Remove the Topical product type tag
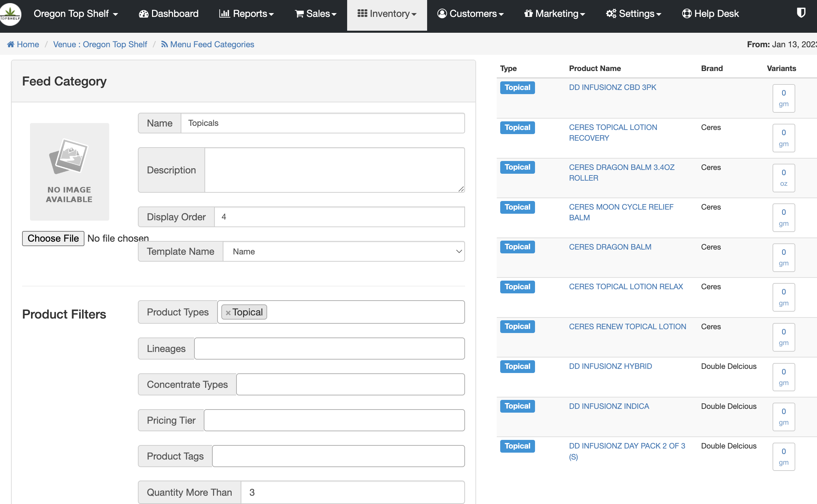Screen dimensions: 817x504 click(228, 313)
